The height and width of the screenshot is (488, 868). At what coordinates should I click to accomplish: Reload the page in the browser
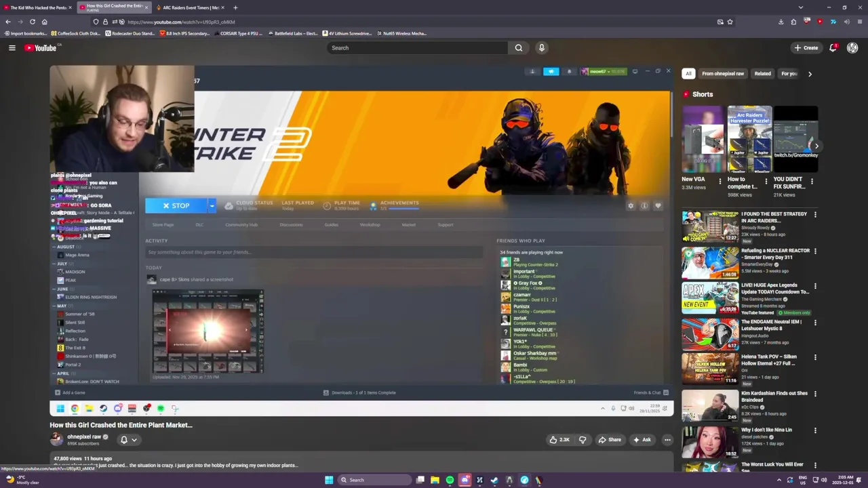[32, 22]
